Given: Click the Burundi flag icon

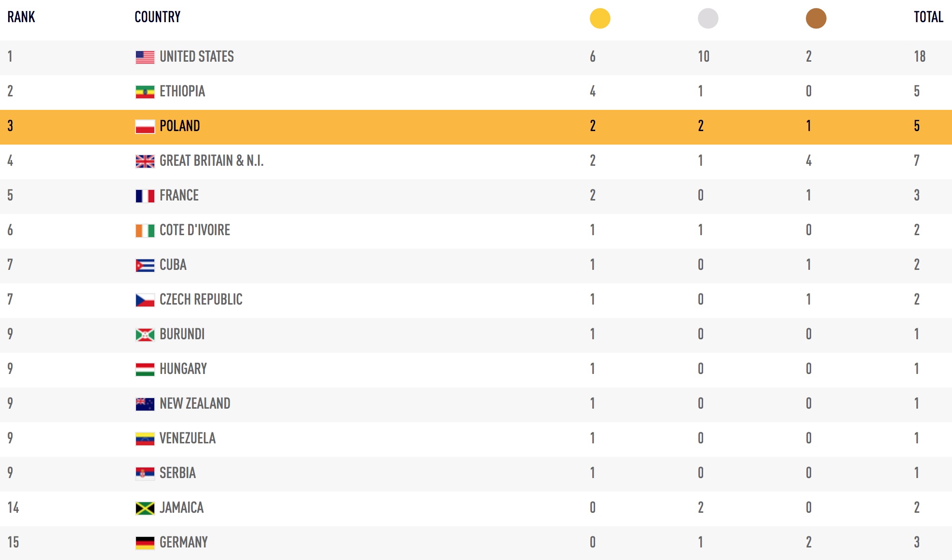Looking at the screenshot, I should [x=145, y=334].
